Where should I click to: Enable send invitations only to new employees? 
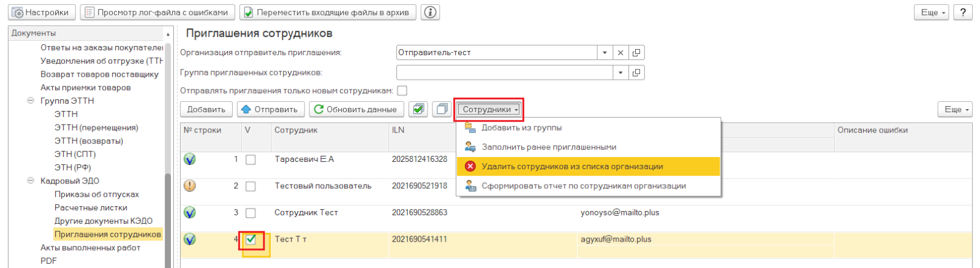(x=402, y=91)
